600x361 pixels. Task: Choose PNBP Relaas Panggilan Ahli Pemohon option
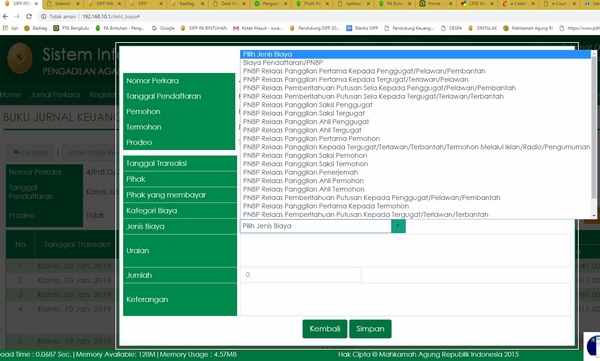pyautogui.click(x=416, y=180)
